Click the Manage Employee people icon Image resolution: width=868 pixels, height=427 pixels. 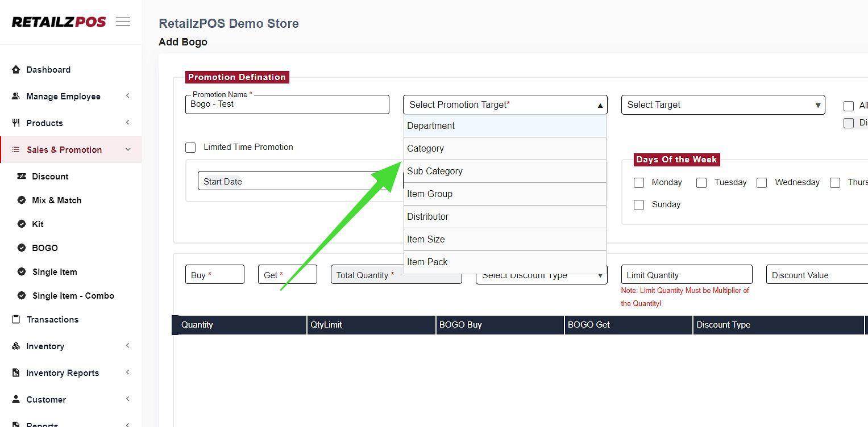coord(16,97)
